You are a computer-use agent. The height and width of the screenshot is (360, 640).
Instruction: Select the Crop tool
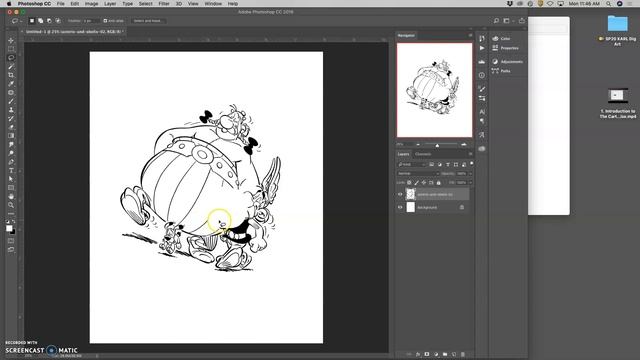click(11, 75)
